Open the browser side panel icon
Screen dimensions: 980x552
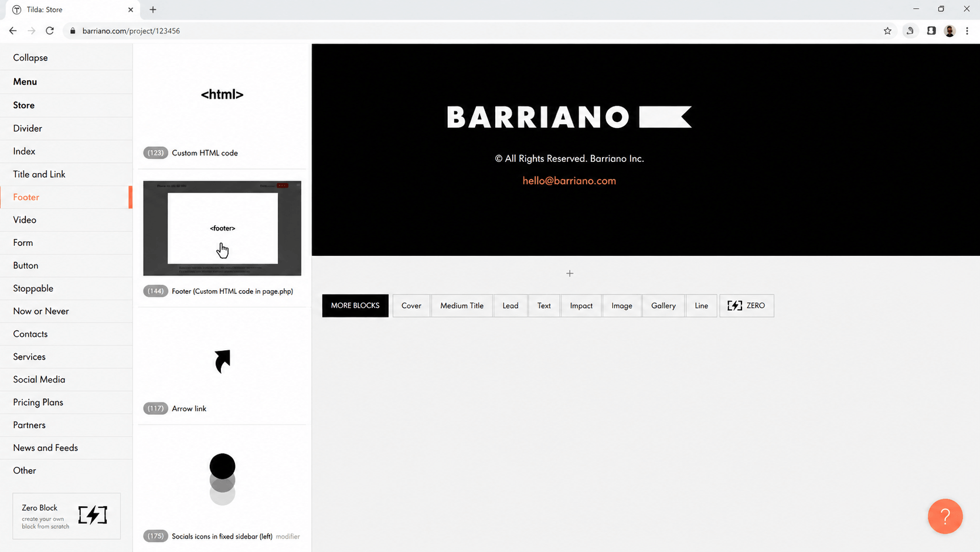click(931, 31)
